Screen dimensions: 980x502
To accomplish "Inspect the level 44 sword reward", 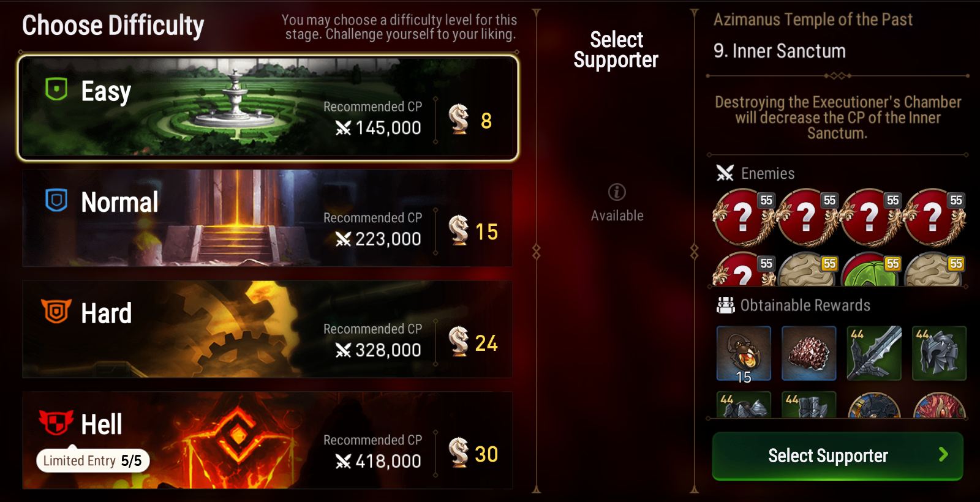I will pyautogui.click(x=874, y=353).
